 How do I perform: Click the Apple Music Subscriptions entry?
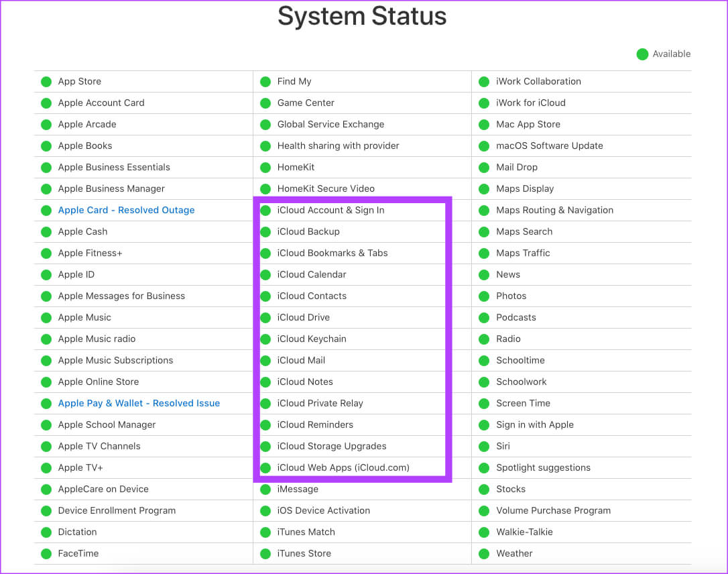coord(115,360)
